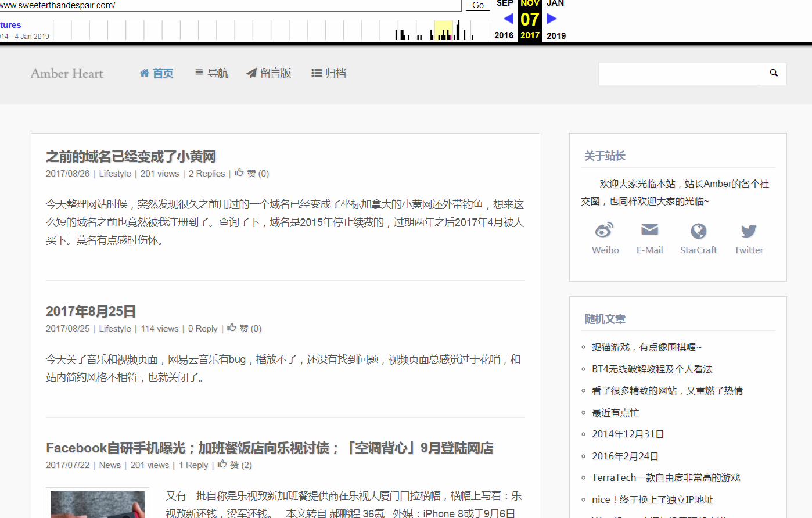Open the Facebook post thumbnail image
Viewport: 812px width, 518px height.
[x=98, y=504]
